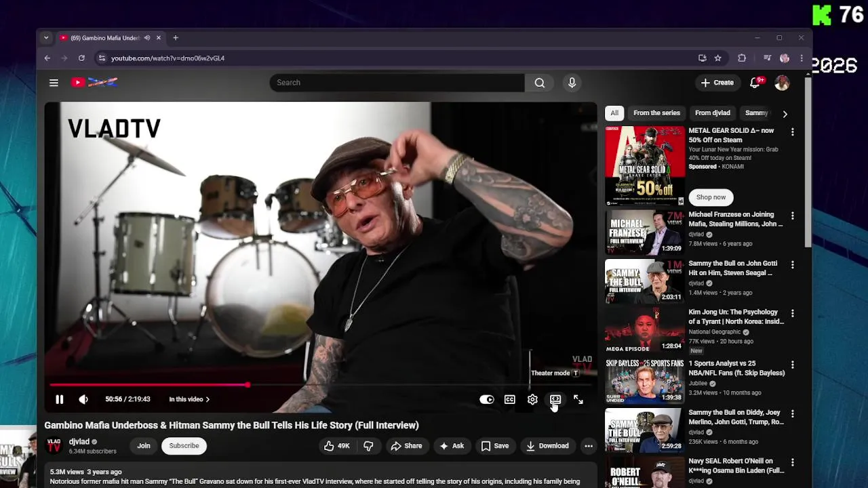
Task: Open the Michael Franzese interview thumbnail
Action: tap(645, 232)
